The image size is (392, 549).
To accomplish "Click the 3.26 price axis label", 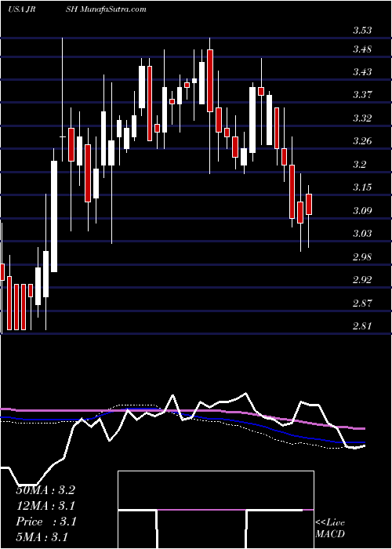I will click(362, 141).
